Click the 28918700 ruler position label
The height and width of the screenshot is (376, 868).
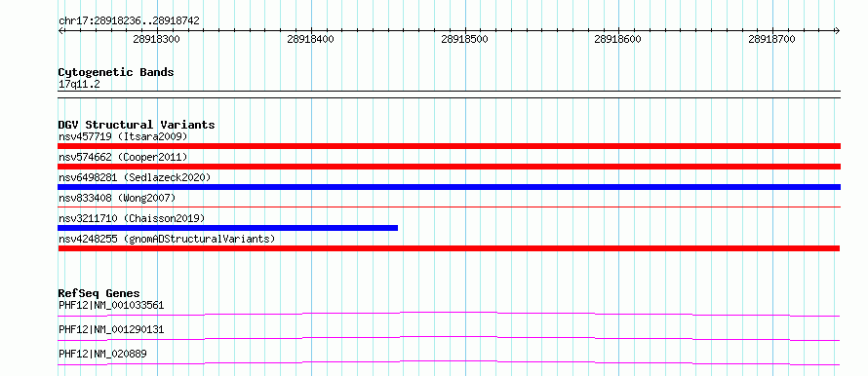click(x=771, y=39)
